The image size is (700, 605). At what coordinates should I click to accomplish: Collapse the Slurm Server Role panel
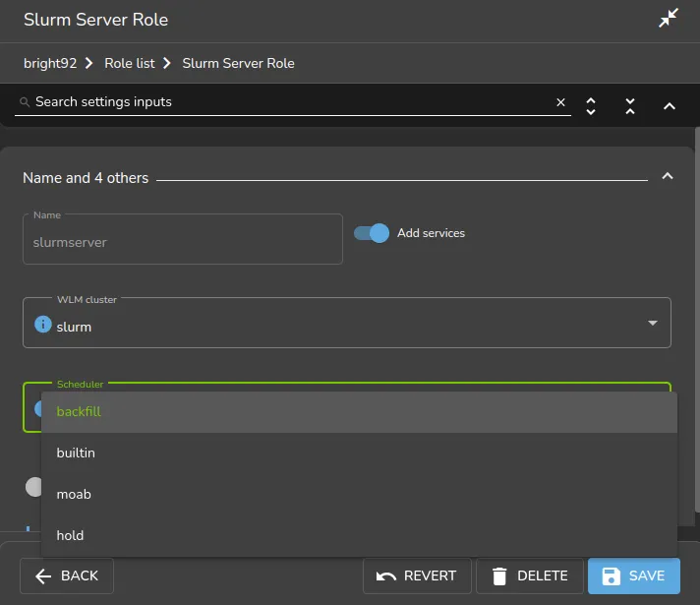pos(669,19)
